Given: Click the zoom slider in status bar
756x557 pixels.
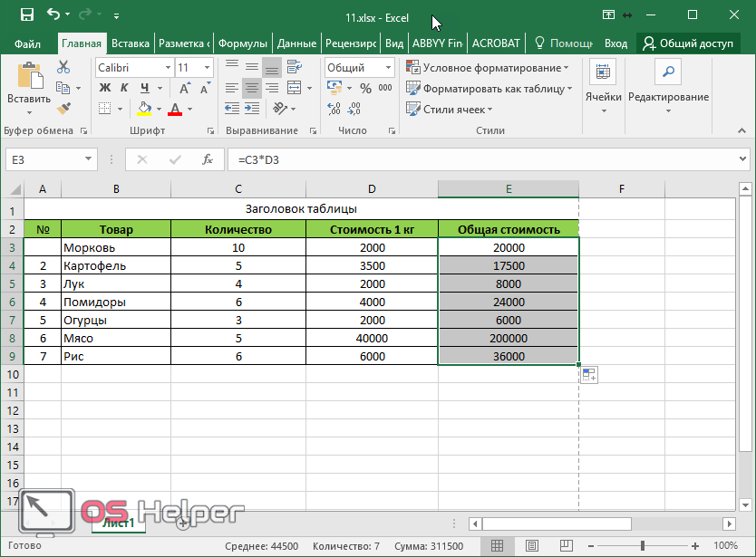Looking at the screenshot, I should (644, 546).
